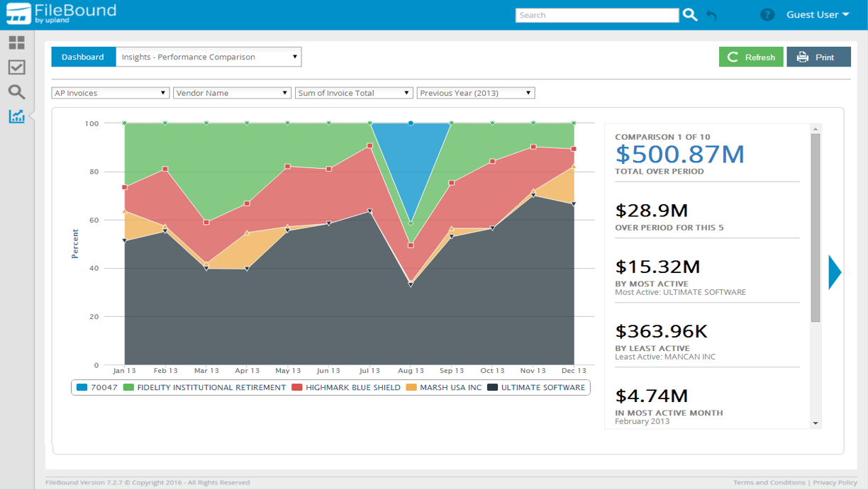Select the Dashboard tab
The image size is (868, 490).
click(83, 57)
